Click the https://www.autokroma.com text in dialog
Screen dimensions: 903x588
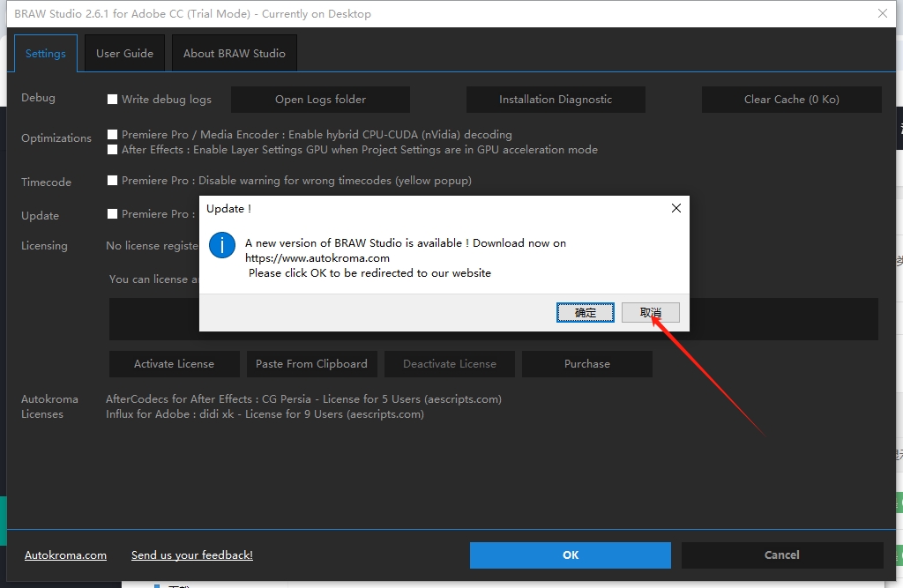317,258
